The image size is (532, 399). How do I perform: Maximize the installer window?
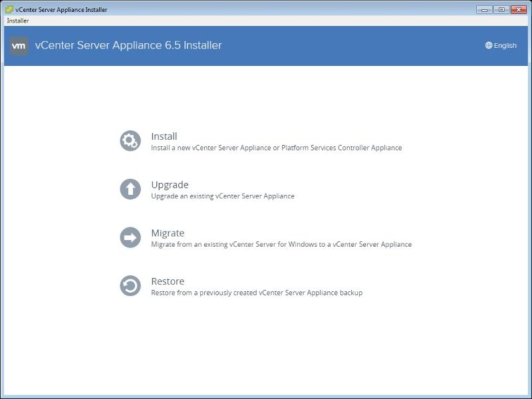tap(501, 10)
